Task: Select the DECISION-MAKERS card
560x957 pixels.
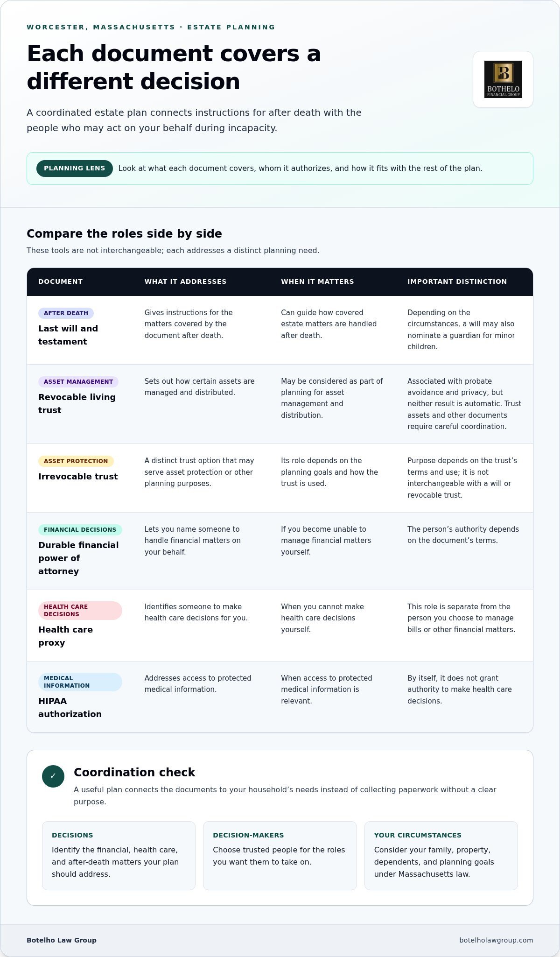Action: click(x=280, y=856)
